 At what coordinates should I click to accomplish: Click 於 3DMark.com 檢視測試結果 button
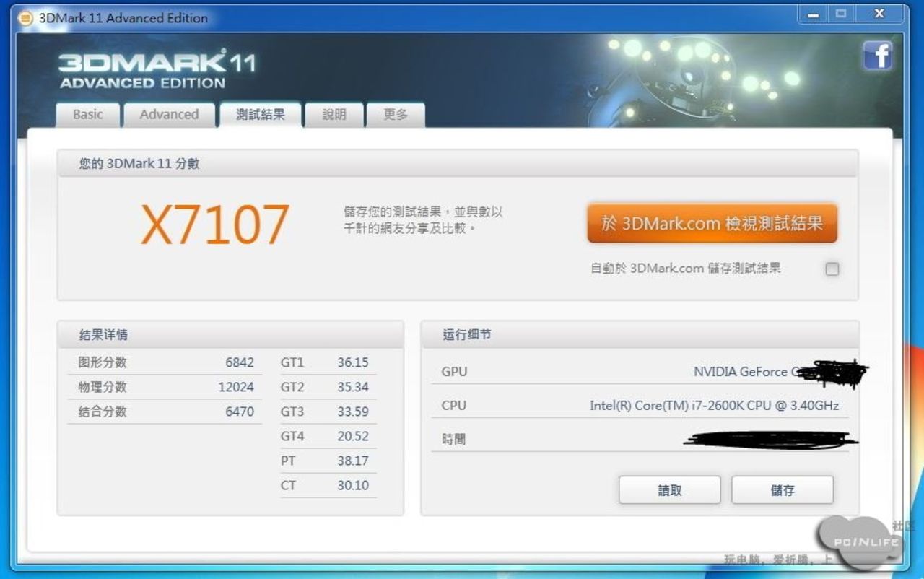[712, 224]
